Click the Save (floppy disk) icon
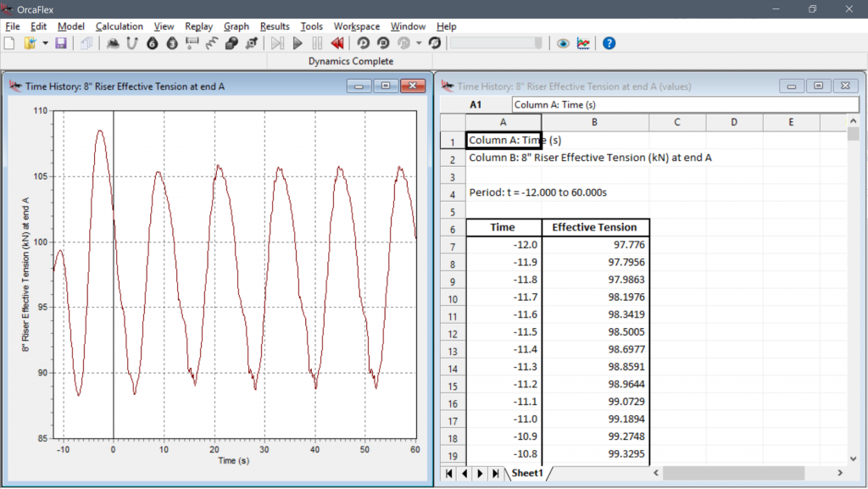This screenshot has height=489, width=868. click(x=61, y=43)
